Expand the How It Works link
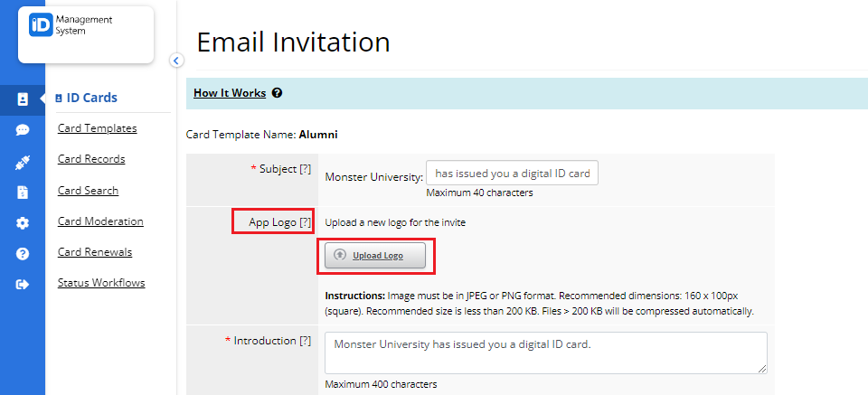 [x=230, y=93]
